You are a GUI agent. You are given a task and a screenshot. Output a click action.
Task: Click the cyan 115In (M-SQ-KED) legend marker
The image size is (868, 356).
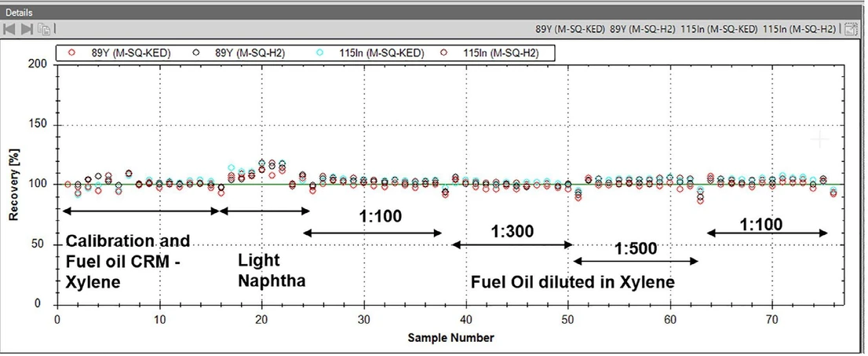pyautogui.click(x=319, y=53)
